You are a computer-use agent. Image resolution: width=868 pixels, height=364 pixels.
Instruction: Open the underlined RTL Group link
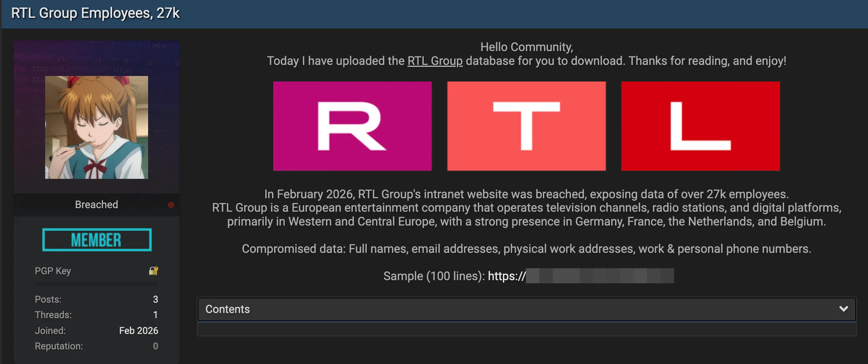pyautogui.click(x=435, y=61)
